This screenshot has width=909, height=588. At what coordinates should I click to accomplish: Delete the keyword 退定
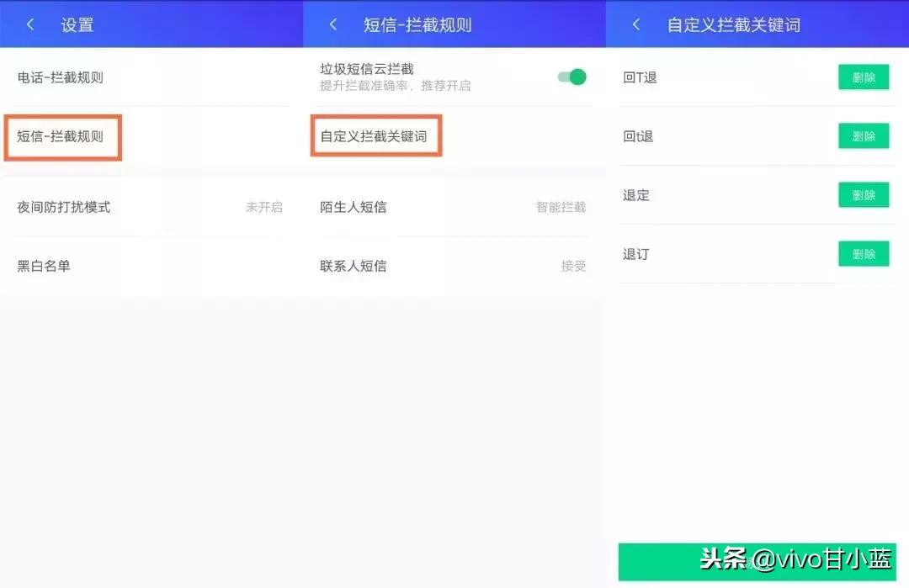864,195
